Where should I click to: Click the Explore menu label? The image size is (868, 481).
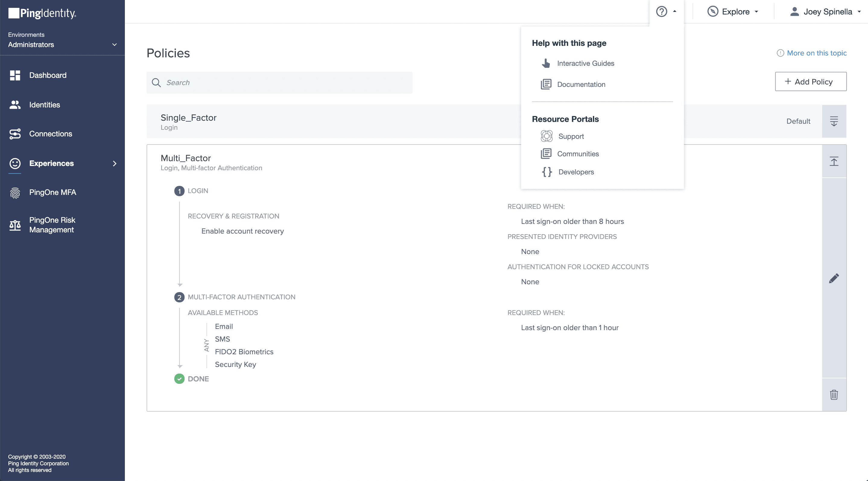(736, 12)
